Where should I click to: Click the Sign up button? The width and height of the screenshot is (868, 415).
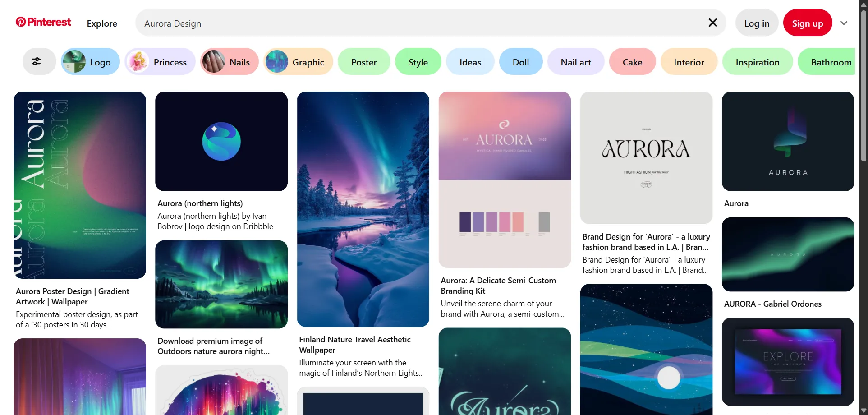tap(808, 23)
